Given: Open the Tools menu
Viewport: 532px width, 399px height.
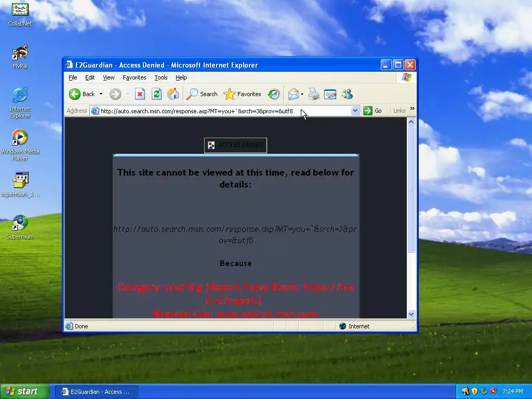Looking at the screenshot, I should (x=161, y=78).
